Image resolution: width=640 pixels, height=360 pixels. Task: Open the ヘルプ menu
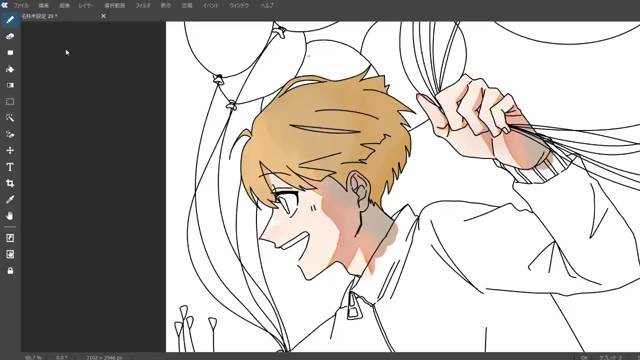pos(267,6)
